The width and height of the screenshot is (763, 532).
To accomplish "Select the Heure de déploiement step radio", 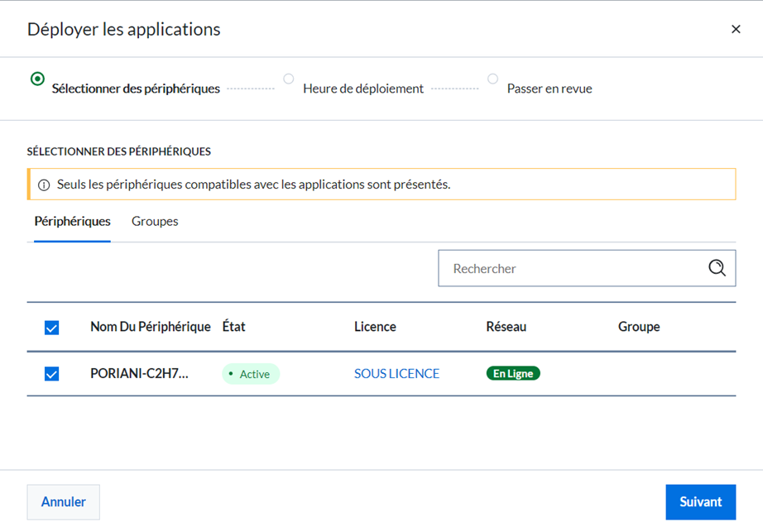I will 289,79.
